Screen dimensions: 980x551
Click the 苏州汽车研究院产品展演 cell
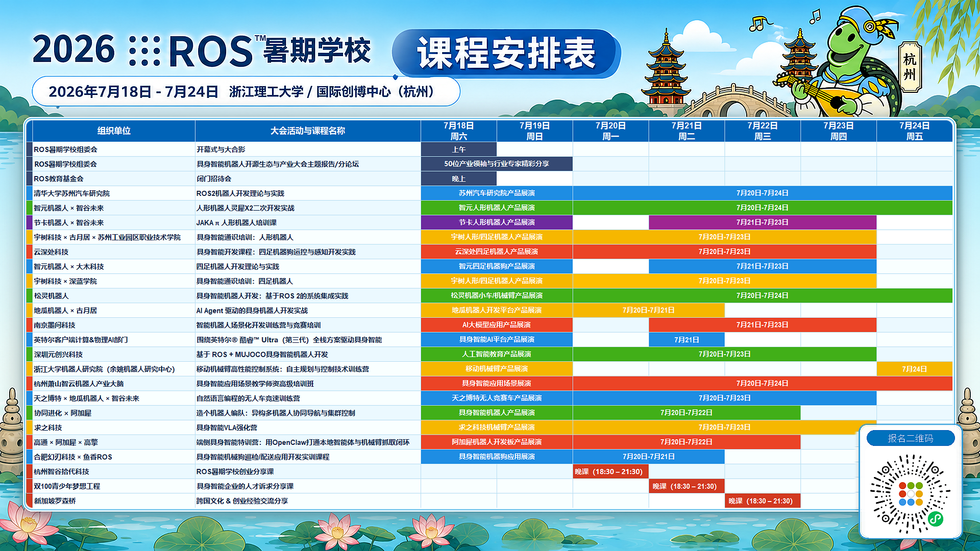(497, 193)
